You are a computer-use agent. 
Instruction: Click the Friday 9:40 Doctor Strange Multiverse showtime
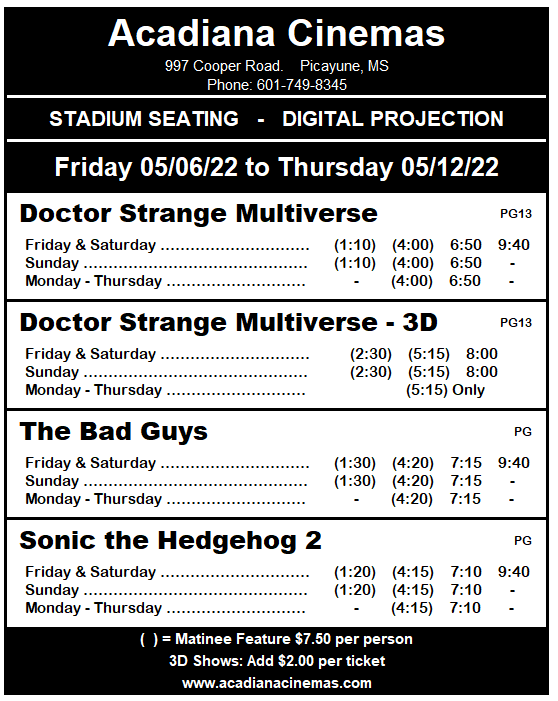(514, 245)
